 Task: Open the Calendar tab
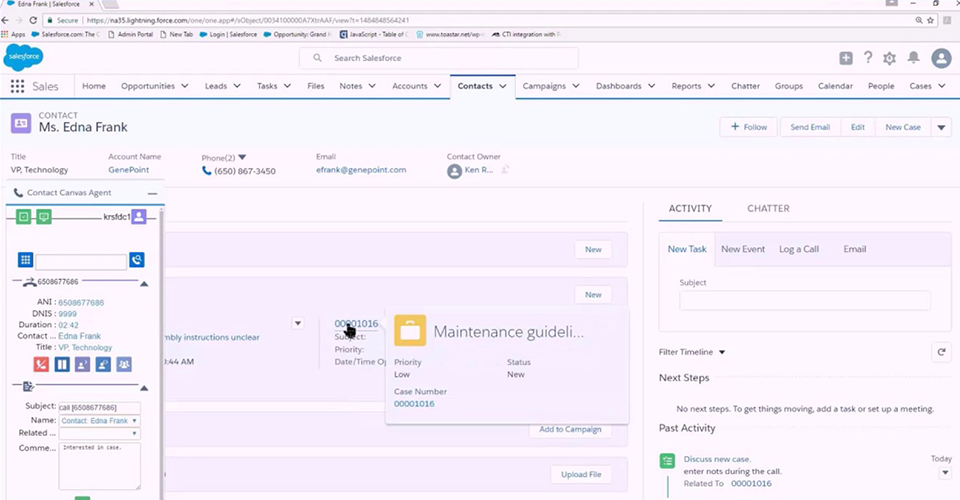[835, 86]
